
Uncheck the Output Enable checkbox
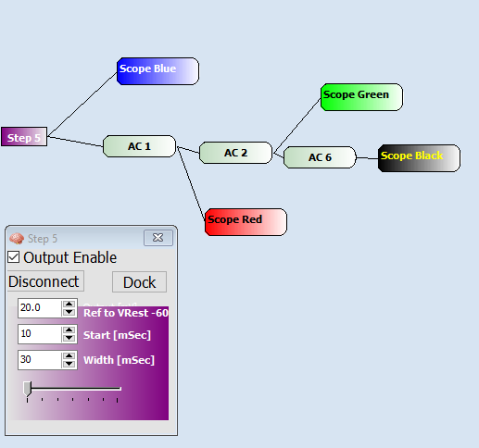point(14,257)
